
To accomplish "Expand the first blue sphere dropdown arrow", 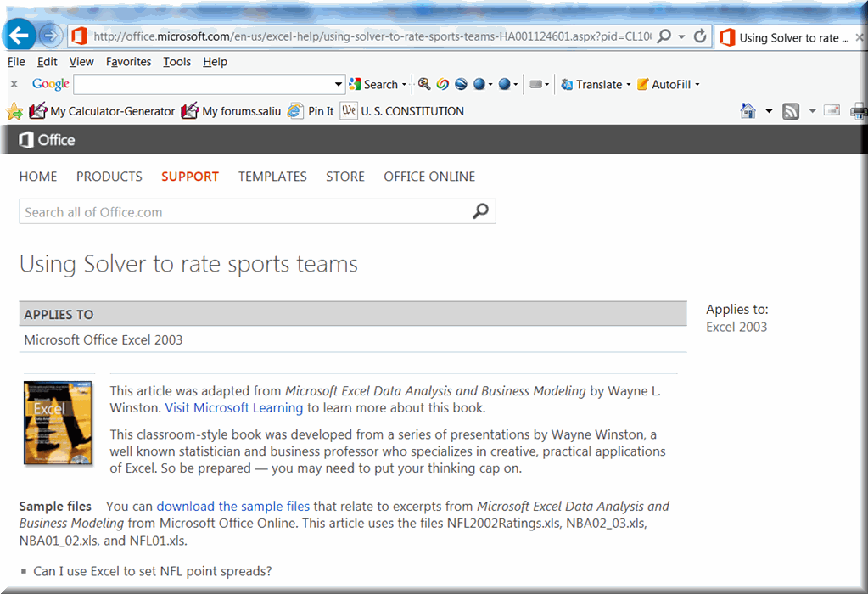I will pyautogui.click(x=490, y=85).
